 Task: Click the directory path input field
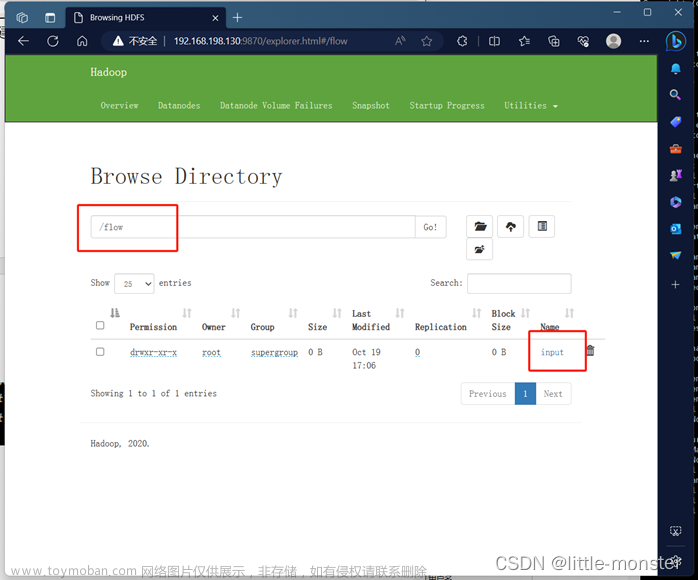pyautogui.click(x=253, y=227)
